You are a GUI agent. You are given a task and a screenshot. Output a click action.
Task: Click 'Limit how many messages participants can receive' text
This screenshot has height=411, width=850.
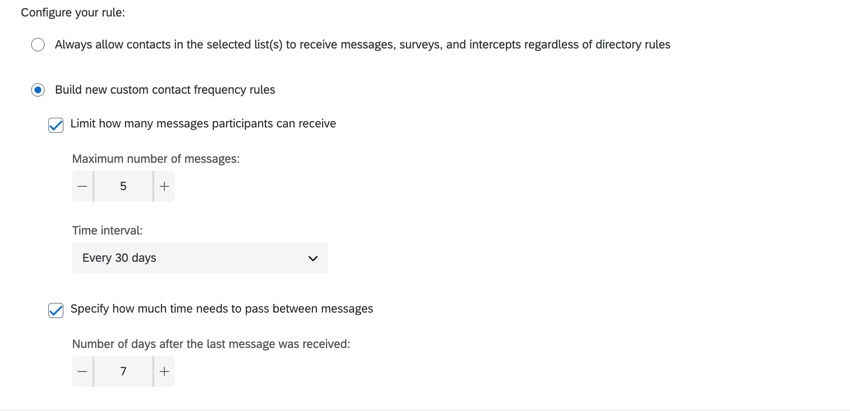[x=203, y=124]
